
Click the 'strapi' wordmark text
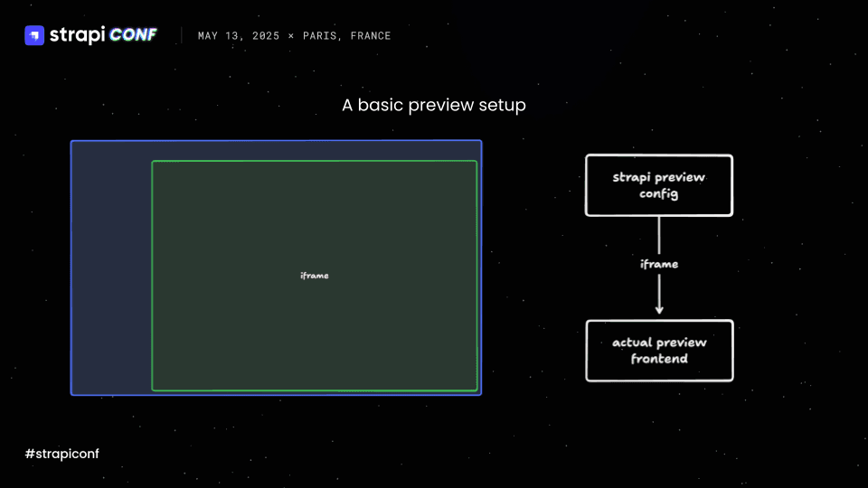78,35
